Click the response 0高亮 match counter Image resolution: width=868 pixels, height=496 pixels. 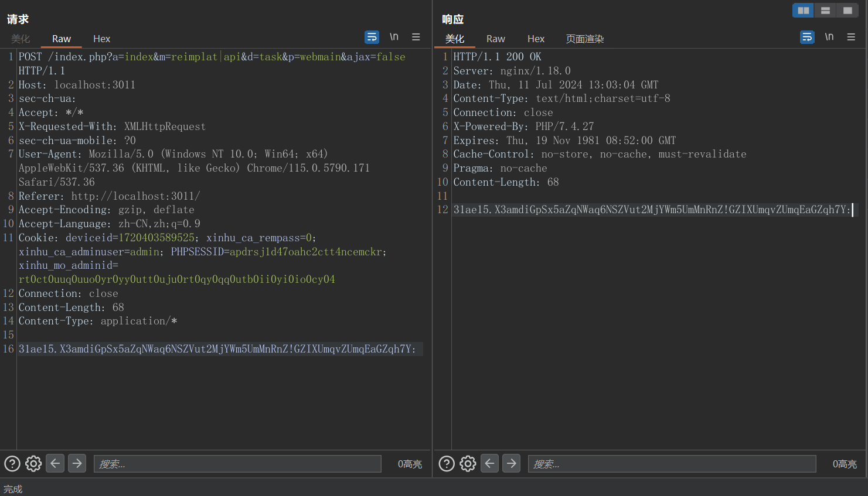[x=845, y=464]
